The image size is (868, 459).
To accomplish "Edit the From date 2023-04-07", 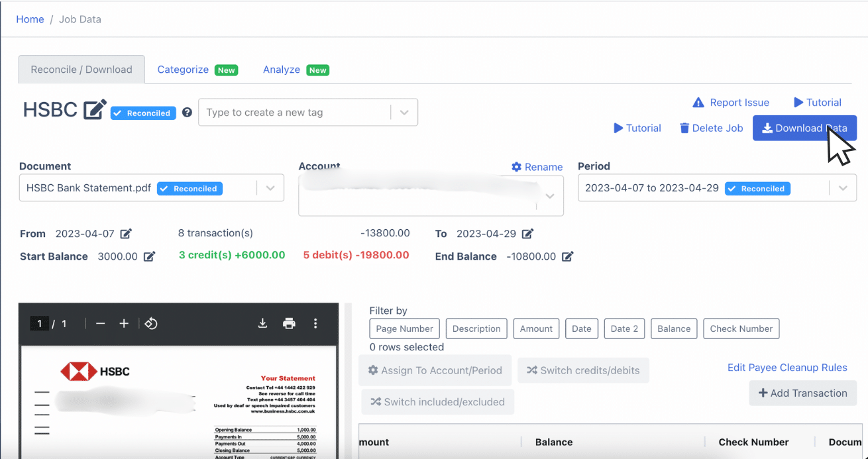I will (126, 234).
